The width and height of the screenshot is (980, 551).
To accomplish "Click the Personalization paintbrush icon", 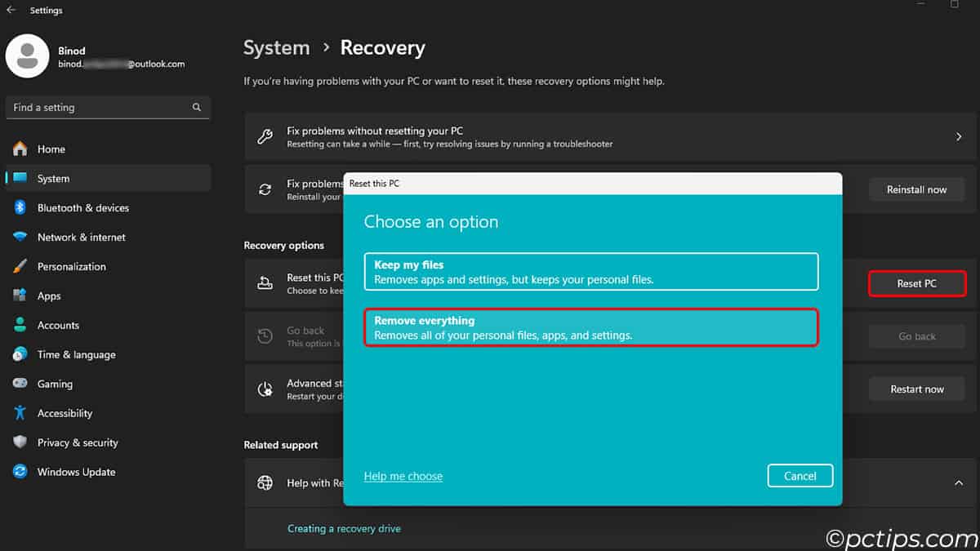I will click(20, 267).
